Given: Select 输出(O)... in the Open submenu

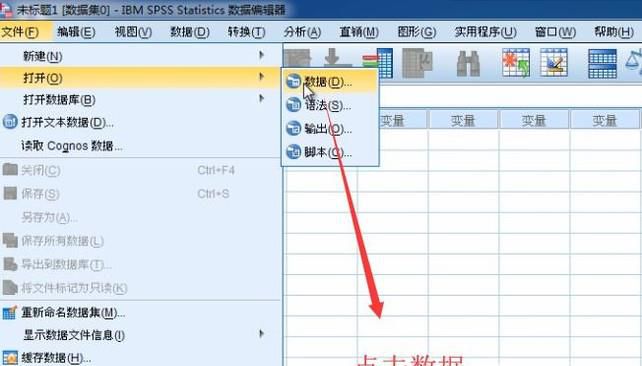Looking at the screenshot, I should pos(330,129).
